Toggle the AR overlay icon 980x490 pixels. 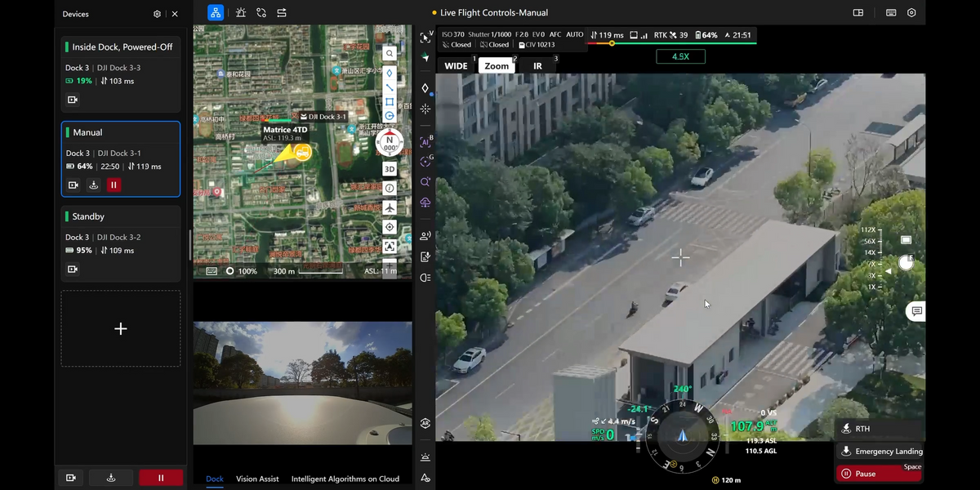(425, 423)
